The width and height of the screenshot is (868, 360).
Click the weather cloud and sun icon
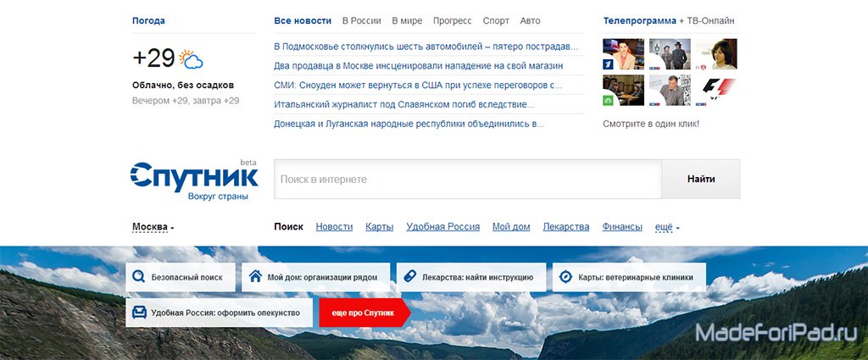coord(191,58)
